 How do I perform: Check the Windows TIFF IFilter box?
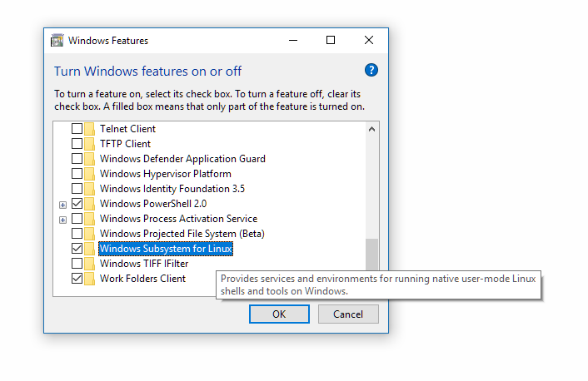tap(77, 264)
